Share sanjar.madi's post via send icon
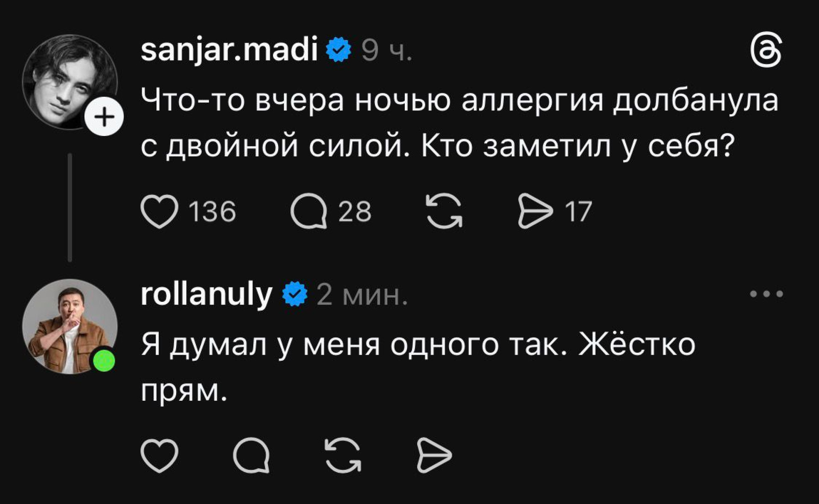The height and width of the screenshot is (504, 819). point(535,211)
